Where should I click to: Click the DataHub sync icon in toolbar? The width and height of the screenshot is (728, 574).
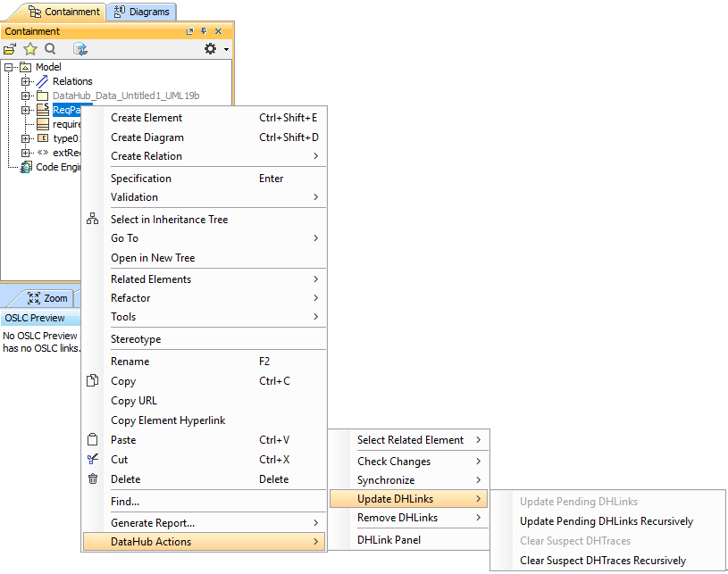coord(80,49)
